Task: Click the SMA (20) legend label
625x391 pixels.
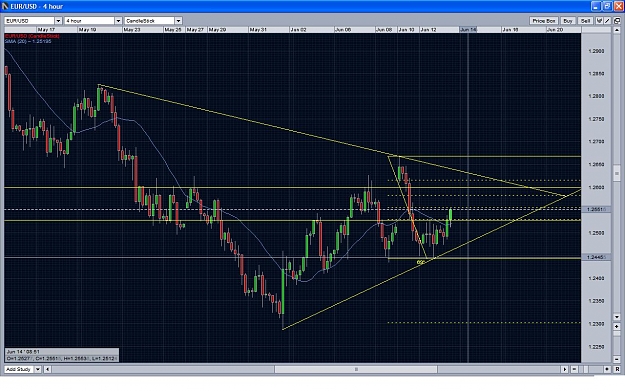Action: pos(28,41)
